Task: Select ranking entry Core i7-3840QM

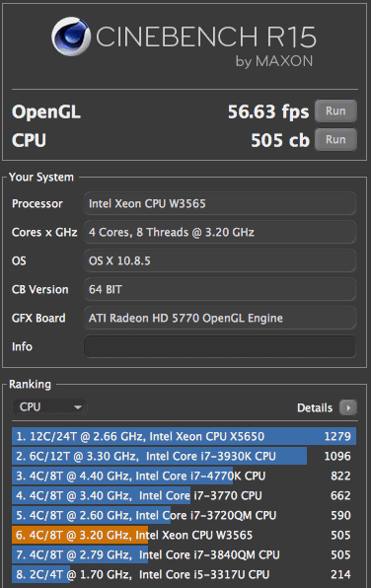Action: click(x=184, y=554)
